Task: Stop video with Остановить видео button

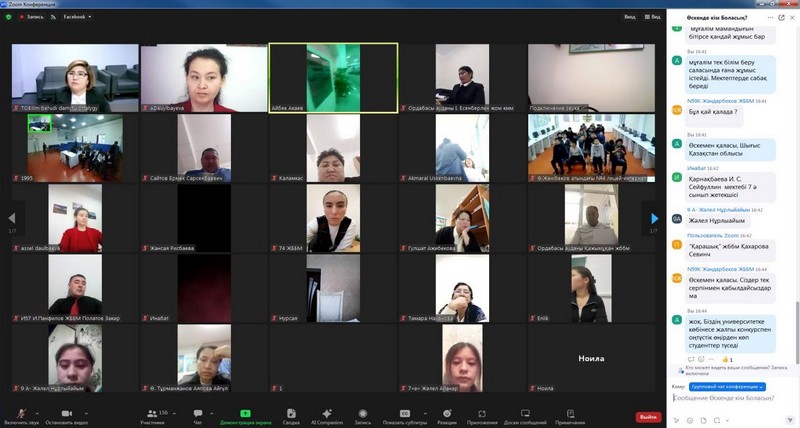Action: coord(66,416)
